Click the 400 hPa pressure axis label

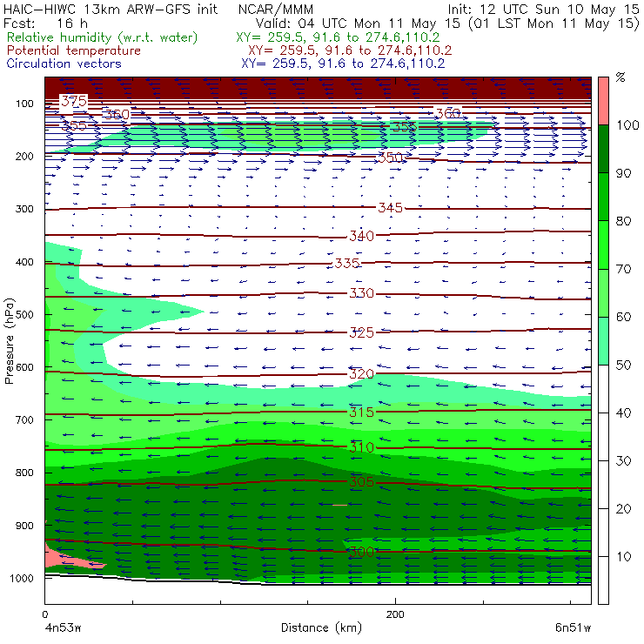tap(24, 262)
